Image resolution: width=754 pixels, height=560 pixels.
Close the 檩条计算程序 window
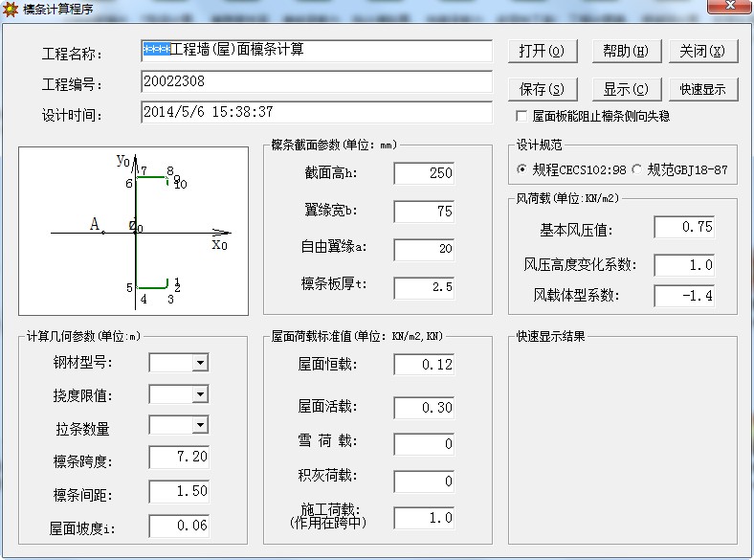(729, 6)
